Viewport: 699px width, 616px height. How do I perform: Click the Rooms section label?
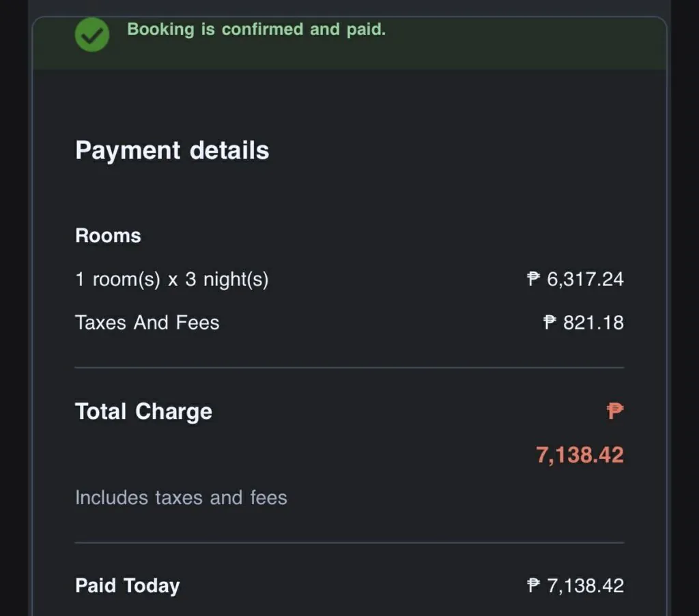tap(108, 236)
